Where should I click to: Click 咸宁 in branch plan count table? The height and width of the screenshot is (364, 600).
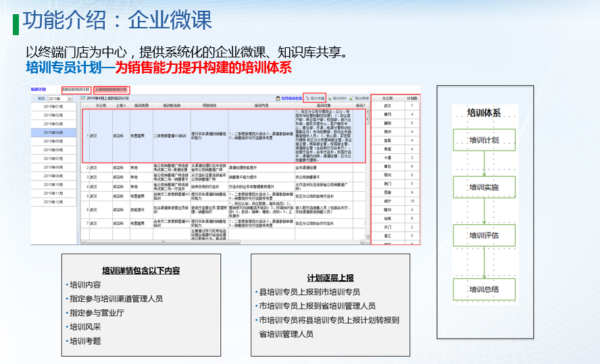[388, 201]
